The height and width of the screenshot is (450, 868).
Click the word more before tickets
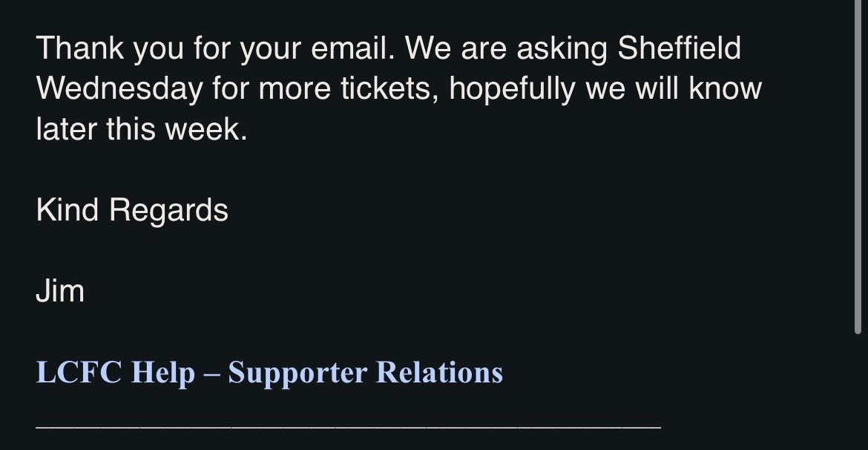click(295, 90)
